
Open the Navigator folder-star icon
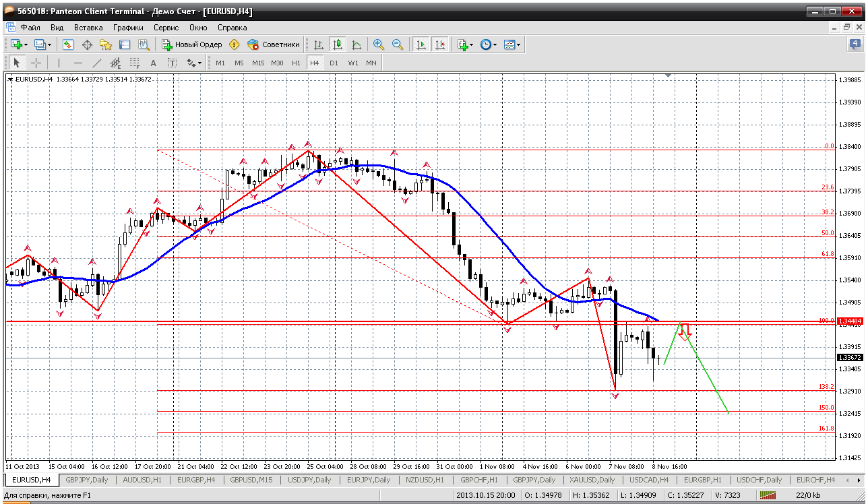pos(106,44)
